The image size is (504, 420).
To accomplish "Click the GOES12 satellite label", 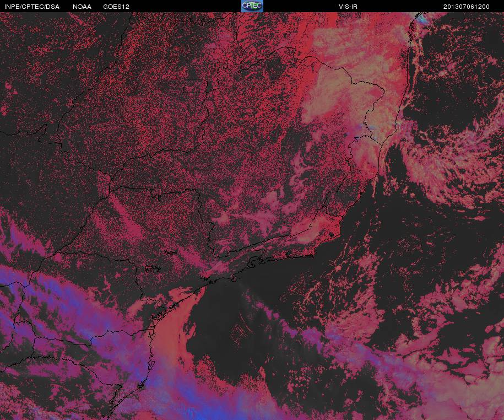I will 116,7.
